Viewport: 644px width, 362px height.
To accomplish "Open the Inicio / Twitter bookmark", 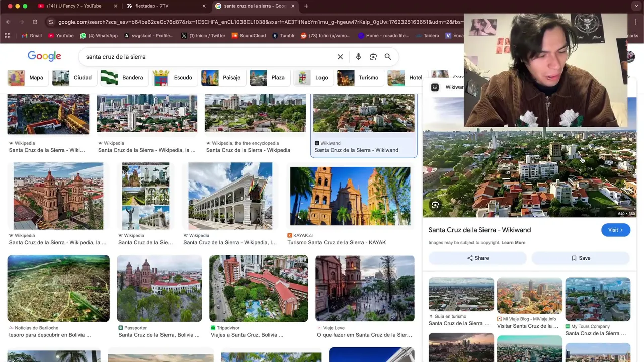I will pyautogui.click(x=203, y=36).
